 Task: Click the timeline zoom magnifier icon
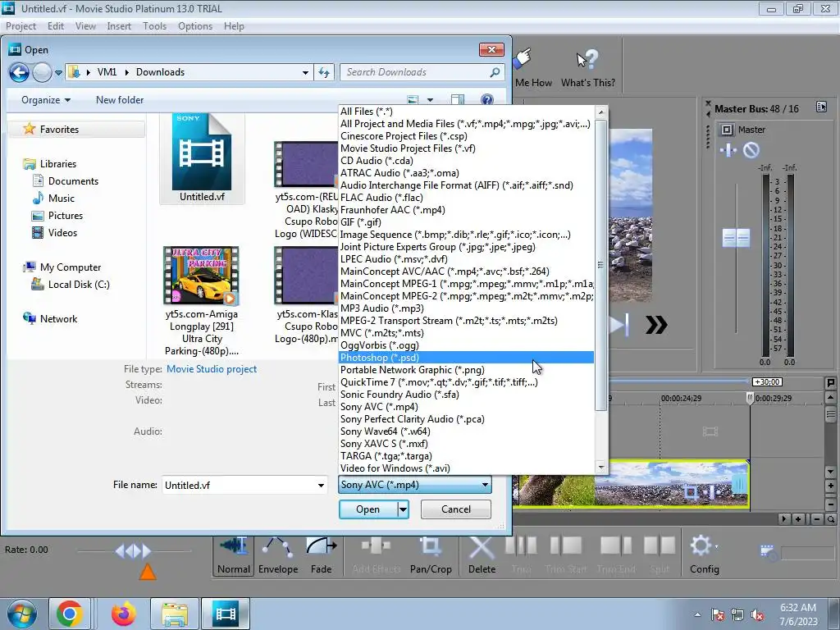click(831, 519)
